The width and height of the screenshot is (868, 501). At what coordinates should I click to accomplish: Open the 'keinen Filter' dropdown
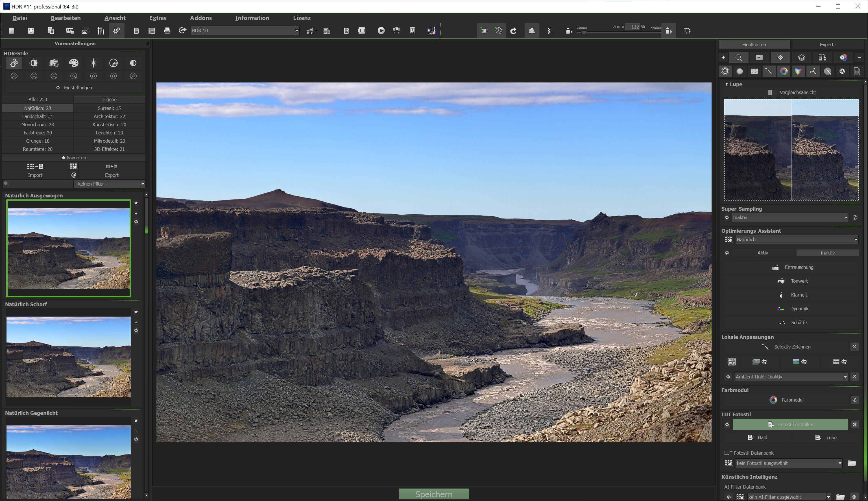click(109, 184)
